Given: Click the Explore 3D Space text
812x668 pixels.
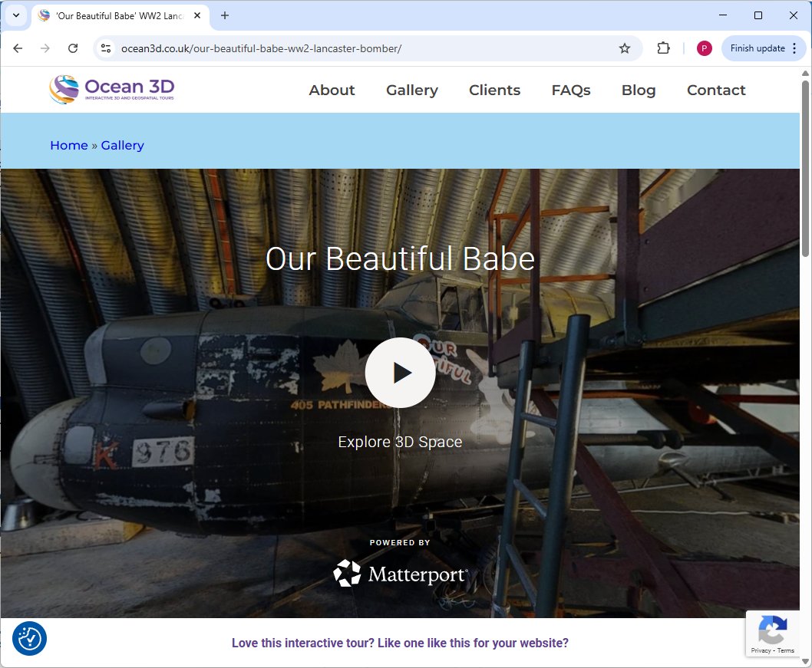Looking at the screenshot, I should pyautogui.click(x=400, y=442).
